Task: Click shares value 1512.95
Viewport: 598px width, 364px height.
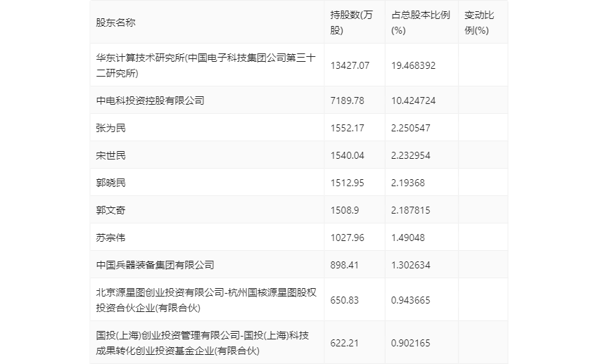Action: [347, 183]
